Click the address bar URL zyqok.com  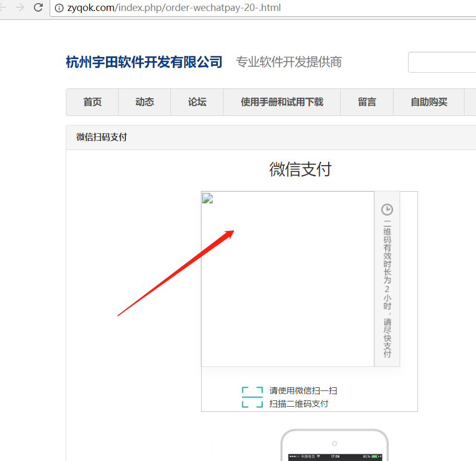click(x=174, y=8)
